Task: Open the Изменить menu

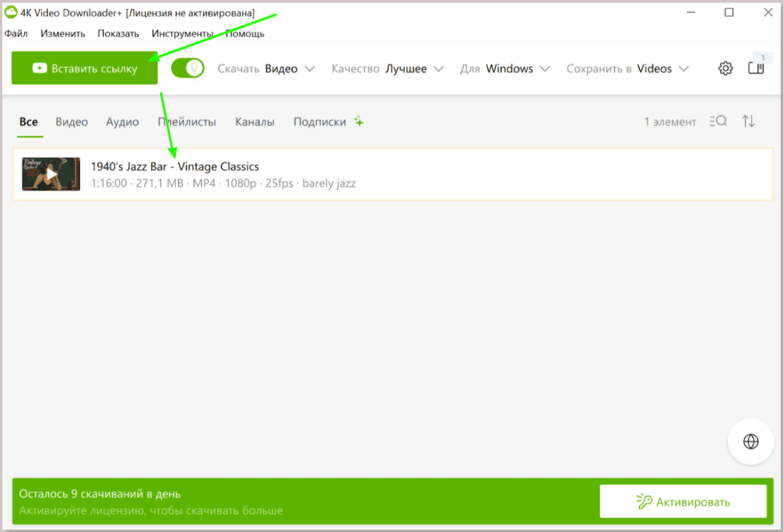Action: point(63,33)
